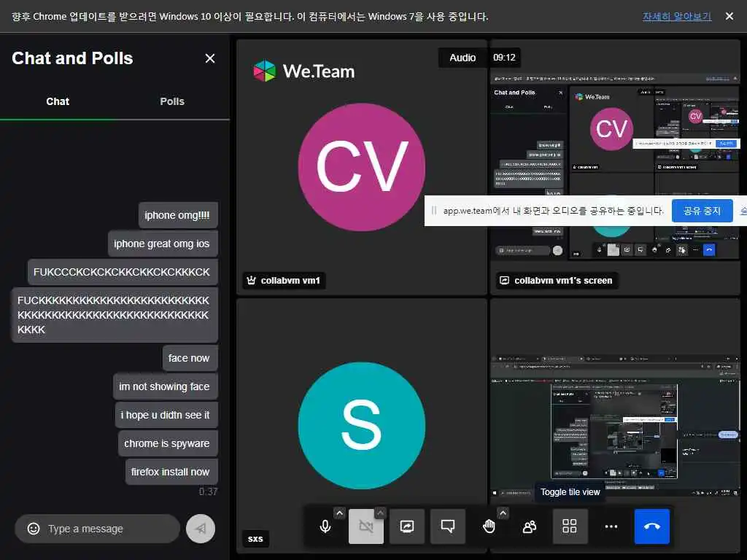
Task: Open the emoji picker smiley icon
Action: pos(34,529)
